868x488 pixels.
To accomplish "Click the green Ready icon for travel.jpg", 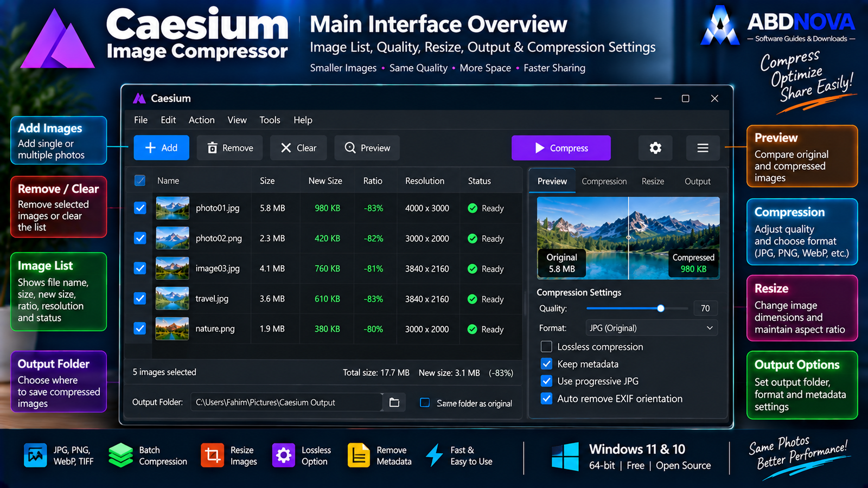I will pos(473,299).
